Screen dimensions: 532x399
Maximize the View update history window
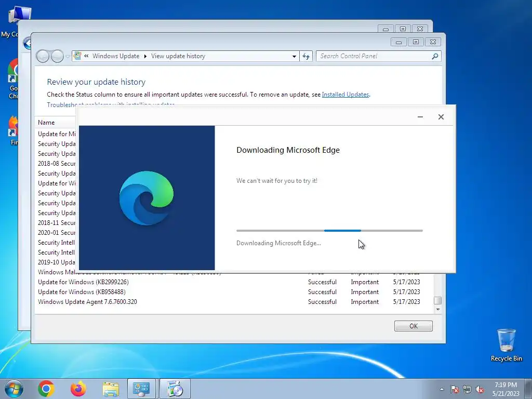tap(416, 42)
